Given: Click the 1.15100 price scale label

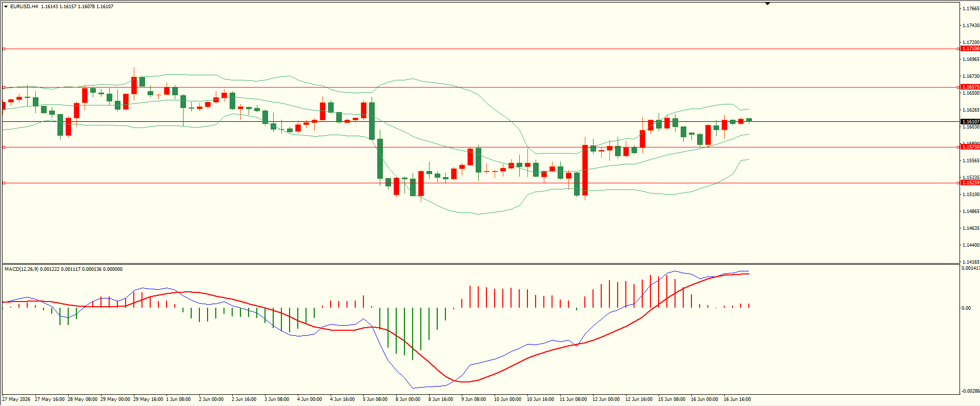Looking at the screenshot, I should (x=971, y=195).
